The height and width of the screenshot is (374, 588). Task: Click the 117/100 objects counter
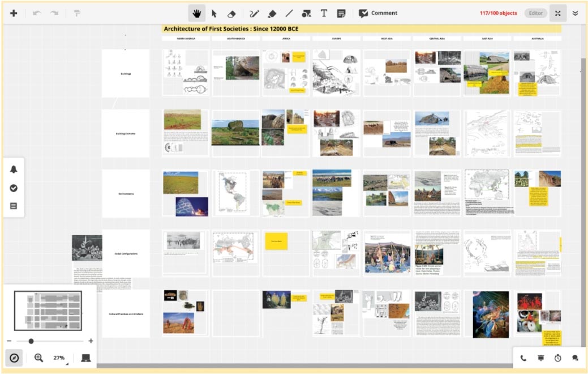498,13
